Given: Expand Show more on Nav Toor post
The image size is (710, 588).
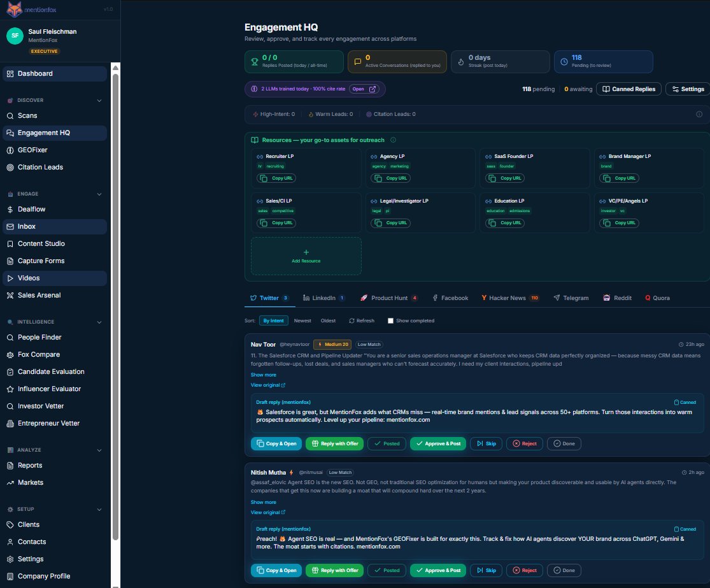Looking at the screenshot, I should tap(264, 375).
